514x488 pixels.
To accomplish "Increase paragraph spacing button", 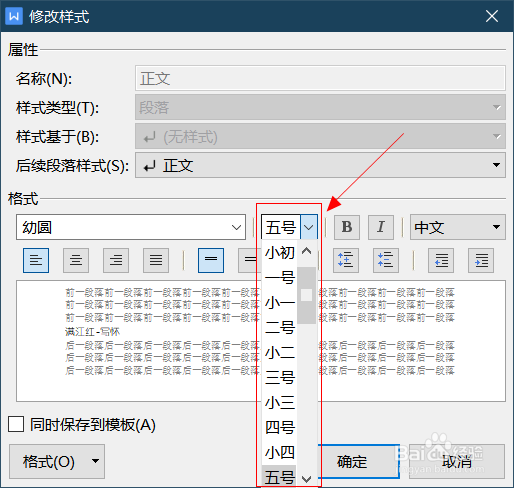I will pyautogui.click(x=346, y=260).
